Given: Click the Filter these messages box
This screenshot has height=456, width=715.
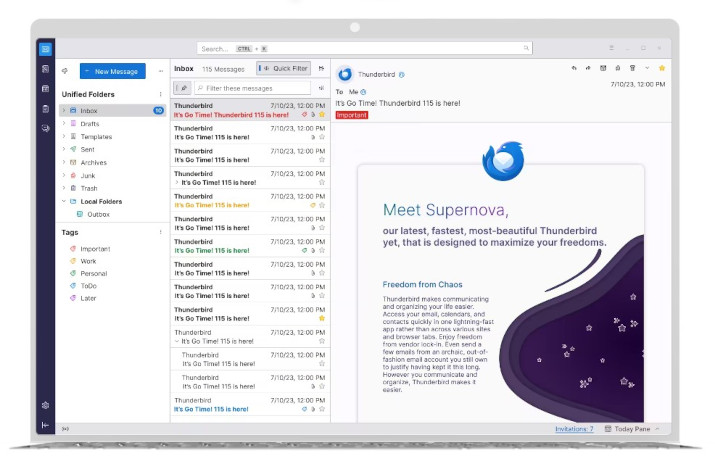Looking at the screenshot, I should [x=253, y=88].
